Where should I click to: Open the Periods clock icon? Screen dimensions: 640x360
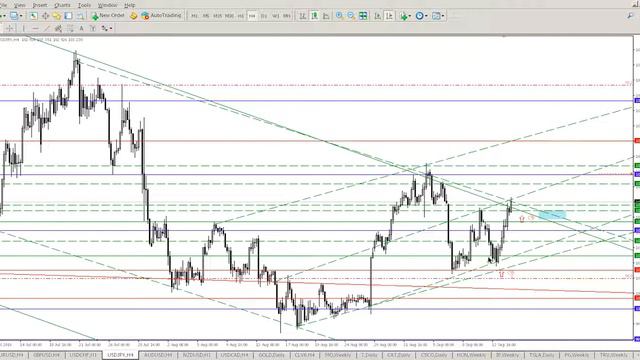[x=419, y=16]
